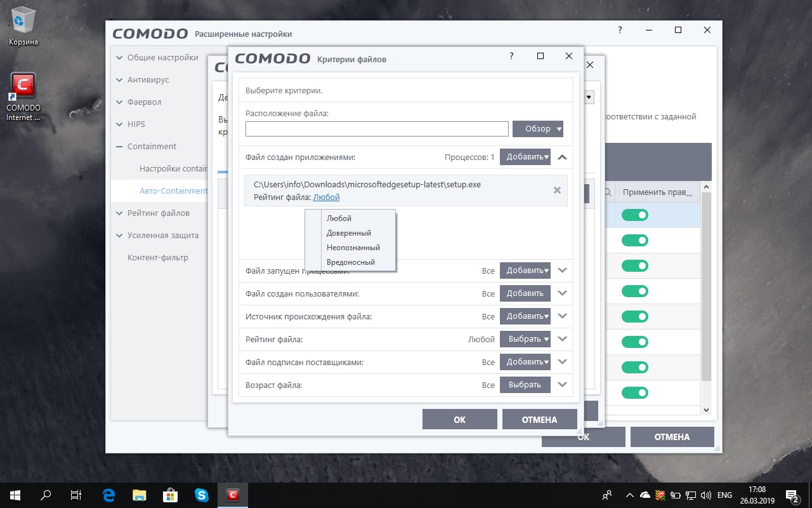The image size is (812, 508).
Task: Open Добавить dropdown for Источник происхождения файла
Action: pyautogui.click(x=525, y=316)
